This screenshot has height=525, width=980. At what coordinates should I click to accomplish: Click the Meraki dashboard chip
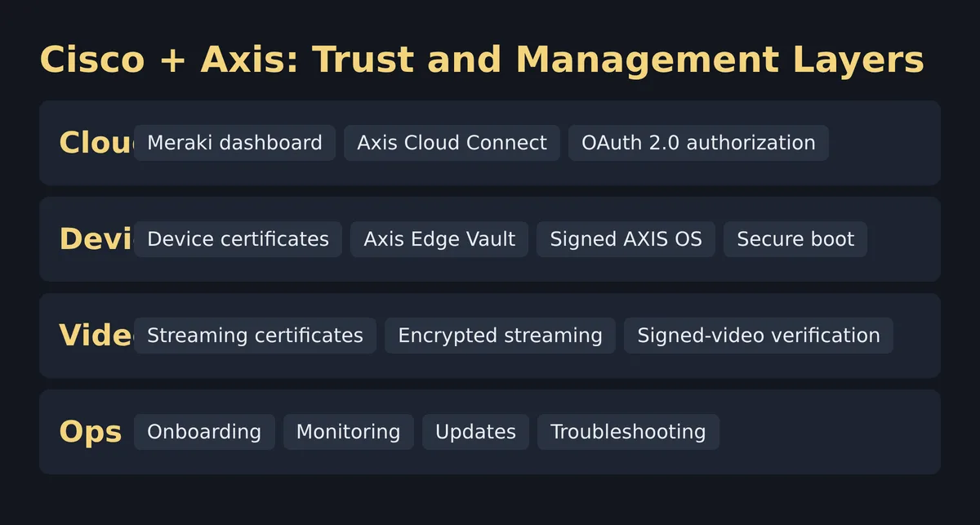click(x=234, y=143)
